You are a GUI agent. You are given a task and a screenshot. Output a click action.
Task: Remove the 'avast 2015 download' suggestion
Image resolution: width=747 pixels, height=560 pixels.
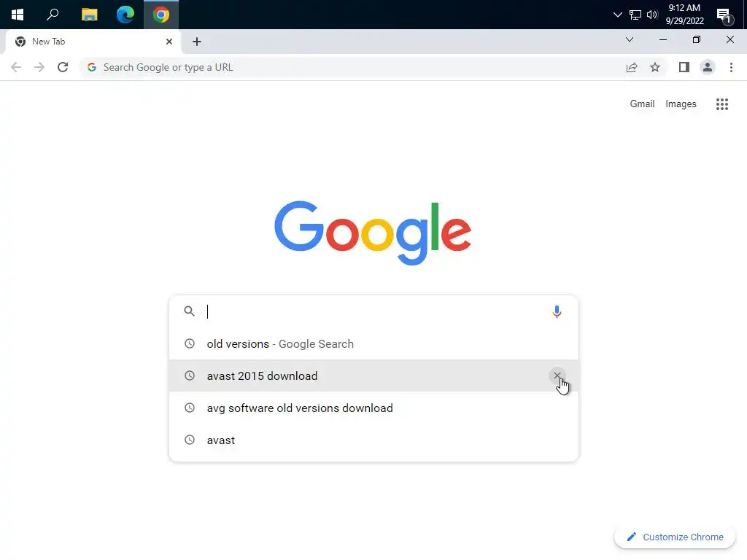click(x=557, y=376)
